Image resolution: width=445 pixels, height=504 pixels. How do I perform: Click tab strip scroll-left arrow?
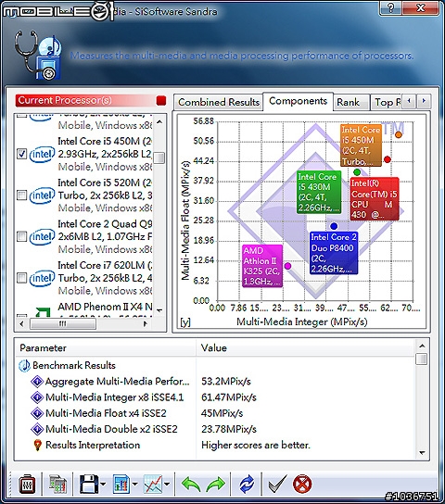[x=409, y=101]
